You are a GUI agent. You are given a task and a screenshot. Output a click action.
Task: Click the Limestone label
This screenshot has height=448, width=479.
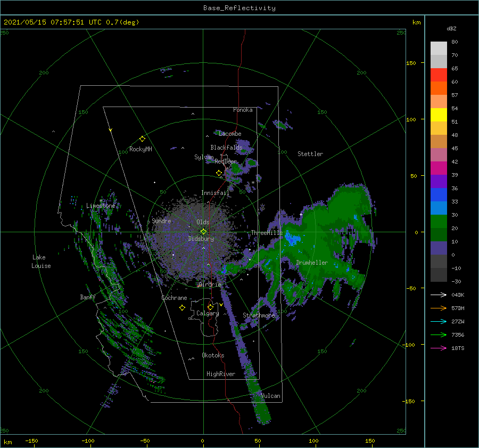point(101,206)
